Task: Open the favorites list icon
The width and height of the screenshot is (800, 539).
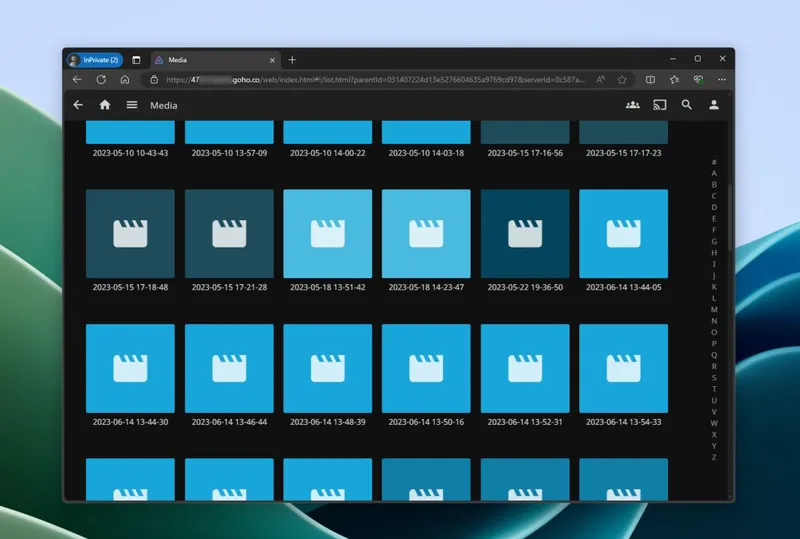Action: tap(674, 80)
